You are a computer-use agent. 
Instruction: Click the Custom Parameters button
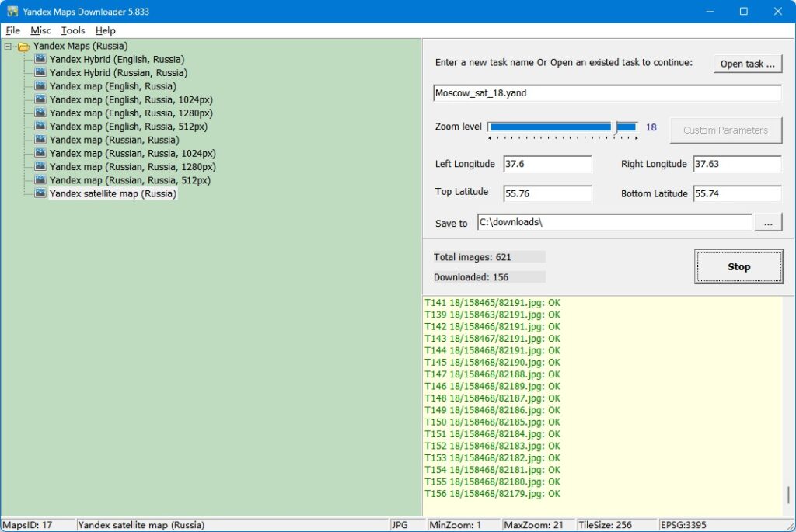tap(725, 130)
